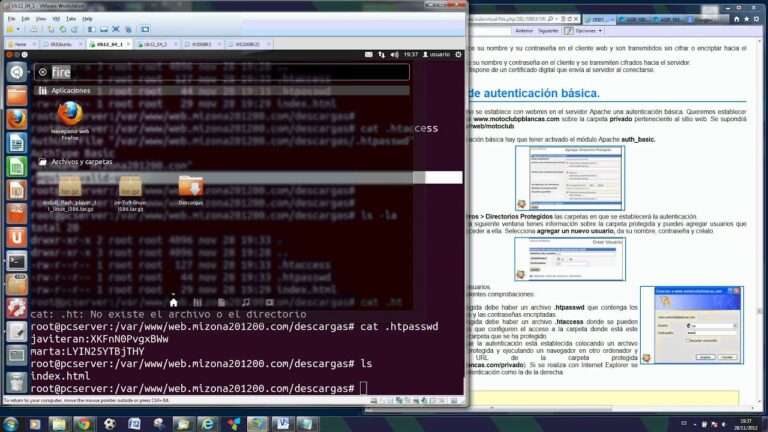
Task: Select the Home lens in Dash
Action: click(173, 301)
